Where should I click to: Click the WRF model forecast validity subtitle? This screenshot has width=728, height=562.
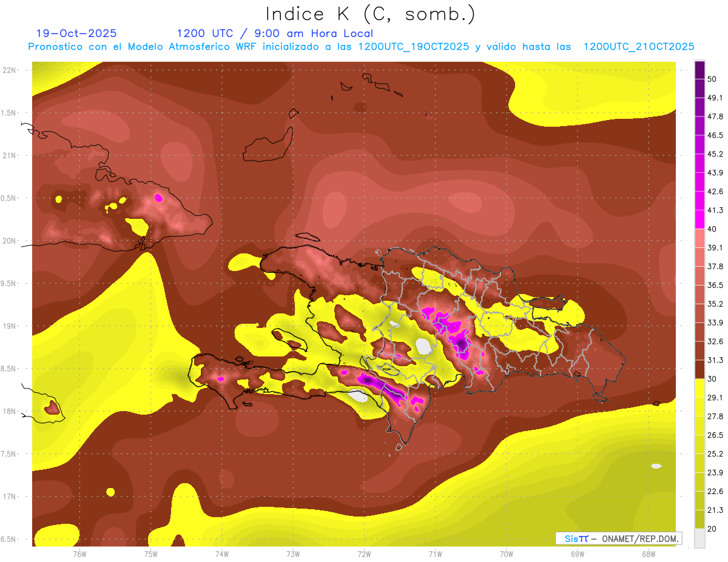[x=361, y=47]
